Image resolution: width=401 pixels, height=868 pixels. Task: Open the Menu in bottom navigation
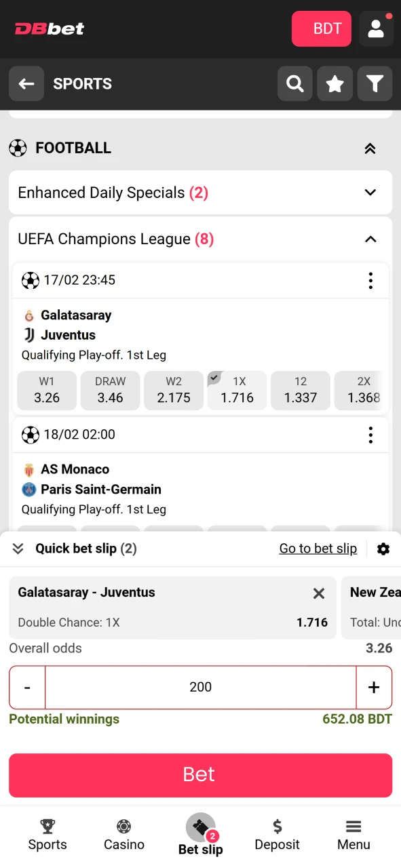tap(354, 834)
